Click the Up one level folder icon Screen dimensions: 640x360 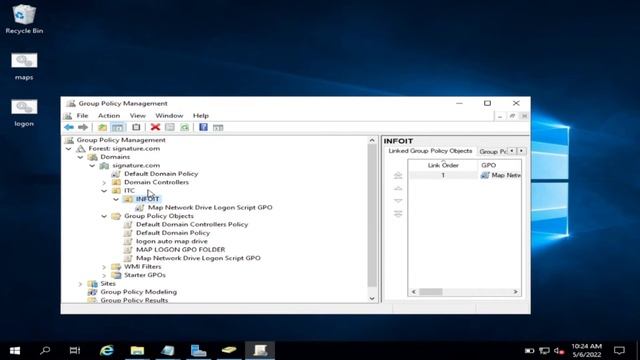(102, 127)
